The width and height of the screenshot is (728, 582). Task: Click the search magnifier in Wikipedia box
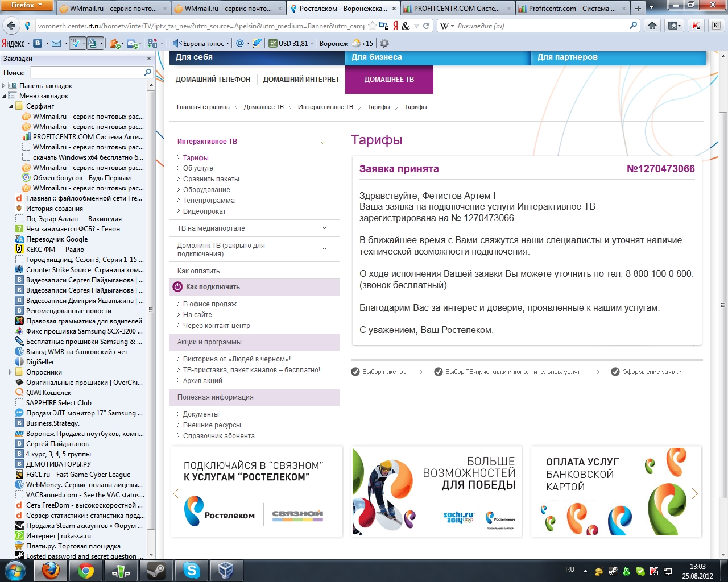point(634,26)
